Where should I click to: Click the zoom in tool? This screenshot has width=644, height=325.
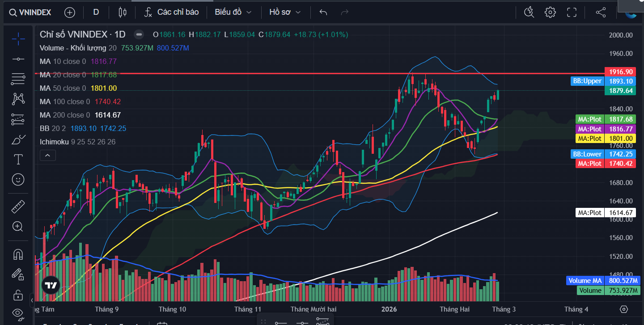(18, 227)
